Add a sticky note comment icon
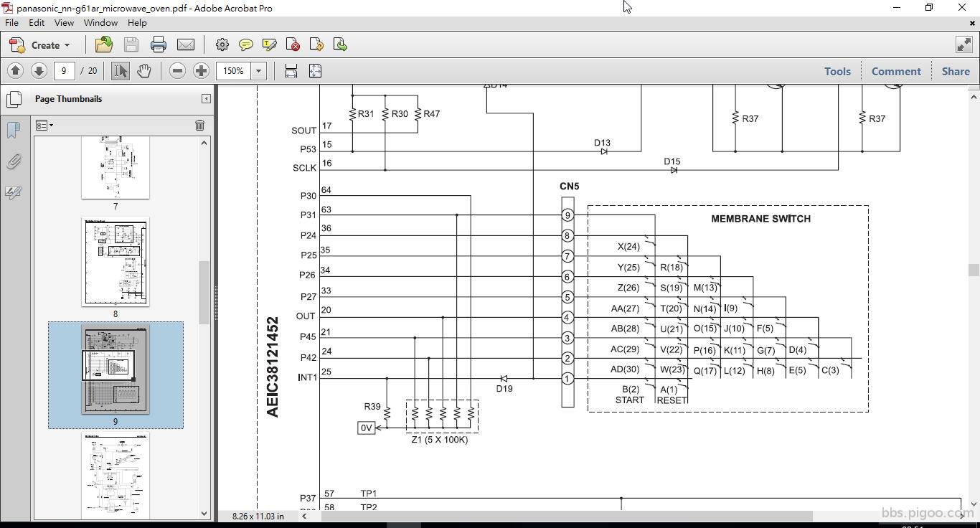This screenshot has width=980, height=528. point(246,45)
